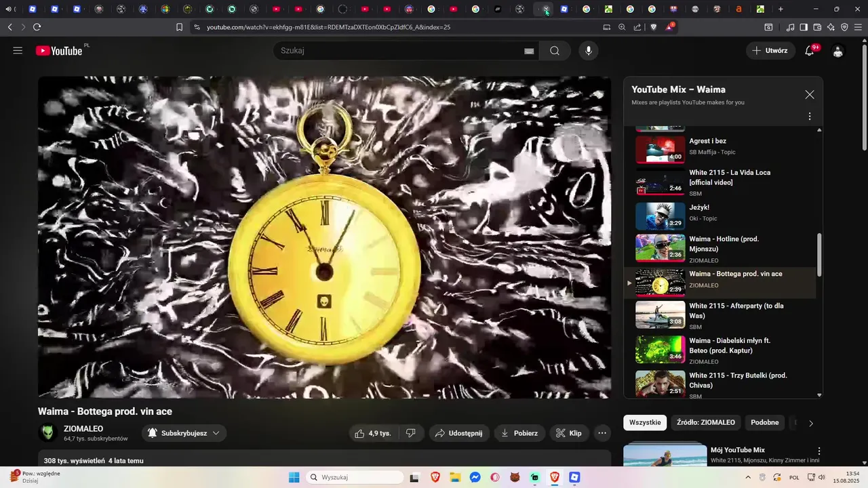Open the Mix playlist three-dot options
Viewport: 868px width, 488px height.
coord(810,117)
